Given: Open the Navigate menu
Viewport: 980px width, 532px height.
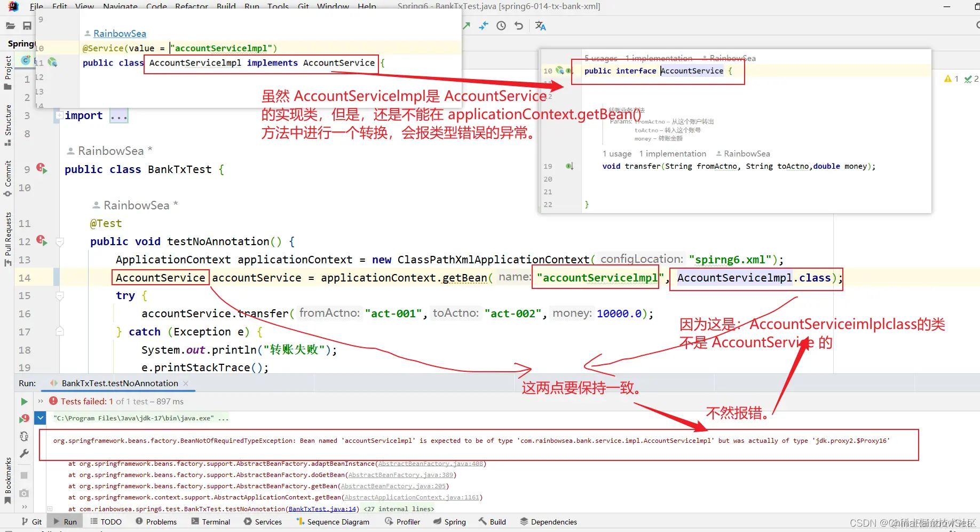Looking at the screenshot, I should (120, 6).
